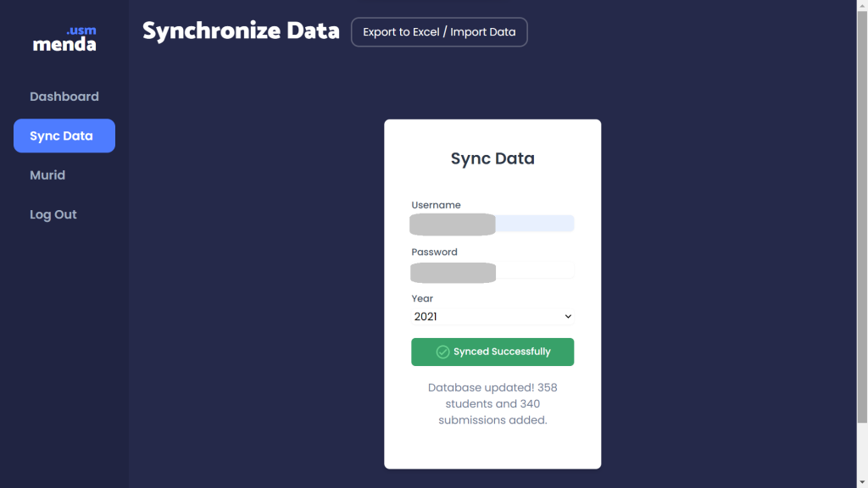This screenshot has height=488, width=868.
Task: Open the Year dropdown showing 2021
Action: (x=492, y=317)
